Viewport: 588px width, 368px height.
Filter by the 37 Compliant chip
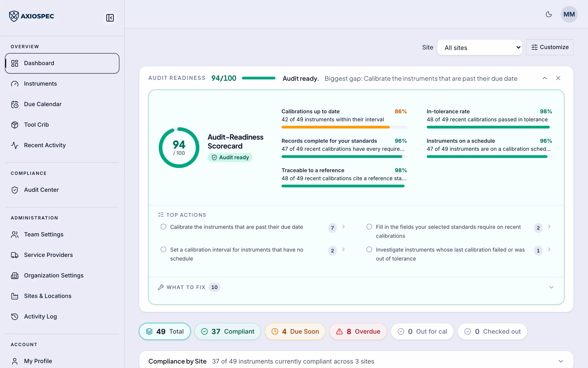click(227, 331)
